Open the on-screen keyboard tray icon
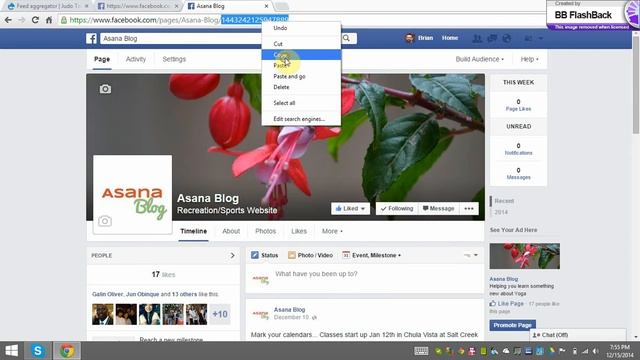Image resolution: width=640 pixels, height=360 pixels. [421, 351]
